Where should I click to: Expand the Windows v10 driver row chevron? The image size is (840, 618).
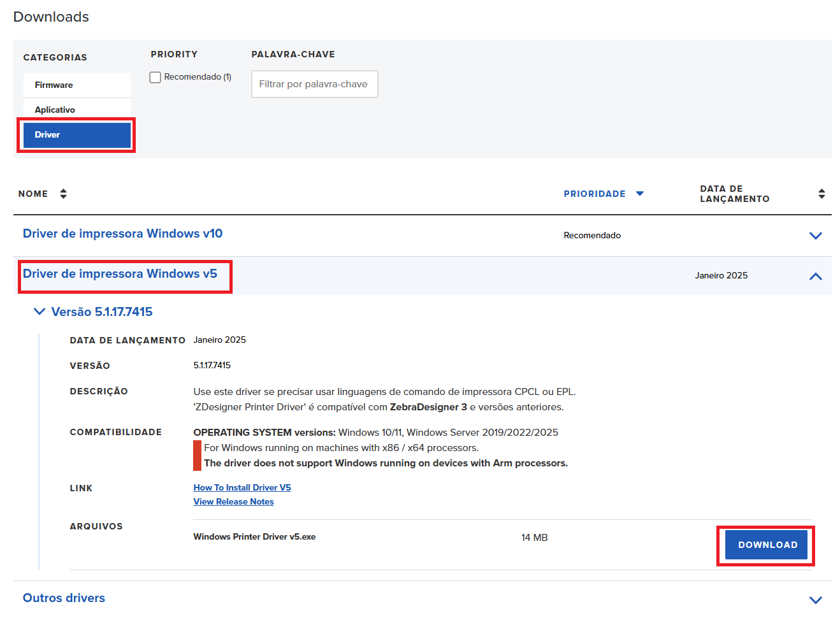coord(815,236)
